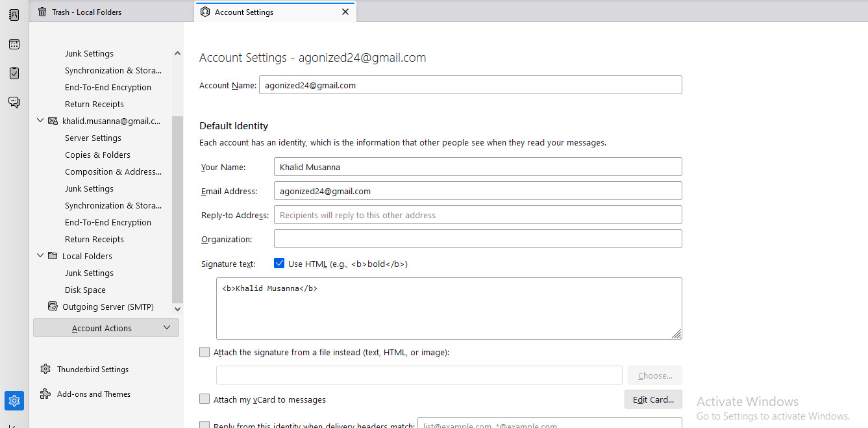This screenshot has width=868, height=428.
Task: Click the Account Name field
Action: point(471,85)
